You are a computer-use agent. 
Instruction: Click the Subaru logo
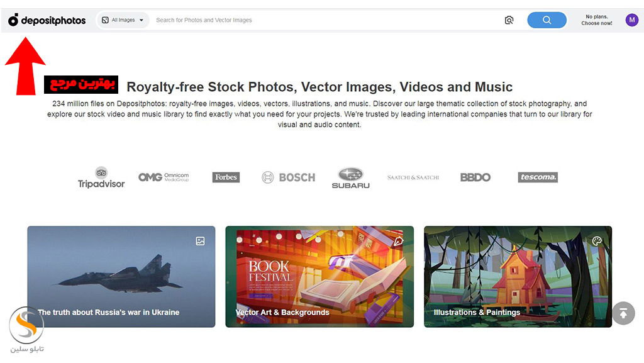[350, 178]
